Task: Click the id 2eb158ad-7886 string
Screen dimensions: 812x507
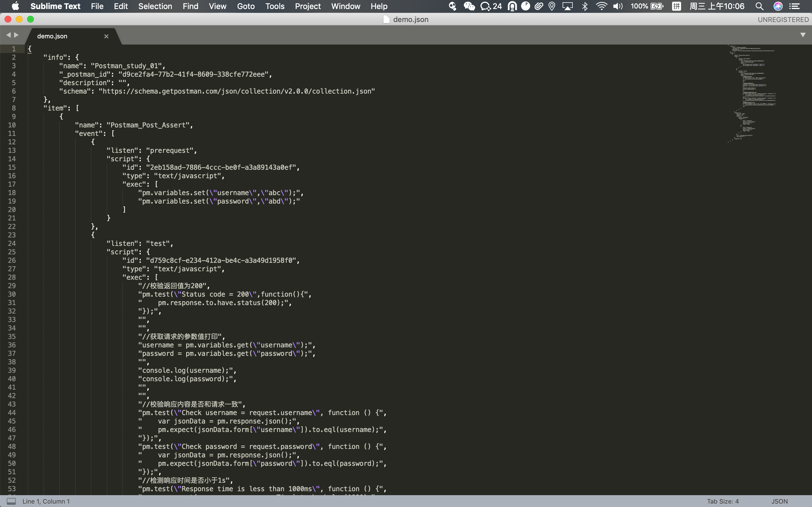Action: pyautogui.click(x=221, y=167)
